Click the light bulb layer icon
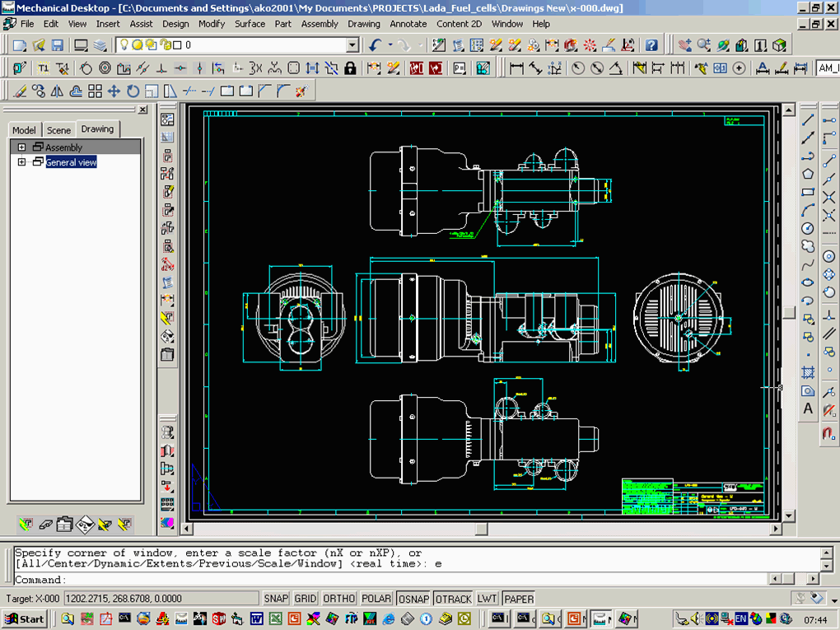 click(124, 45)
